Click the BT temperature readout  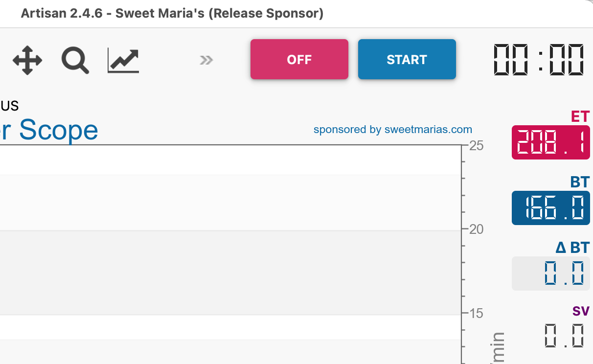550,208
